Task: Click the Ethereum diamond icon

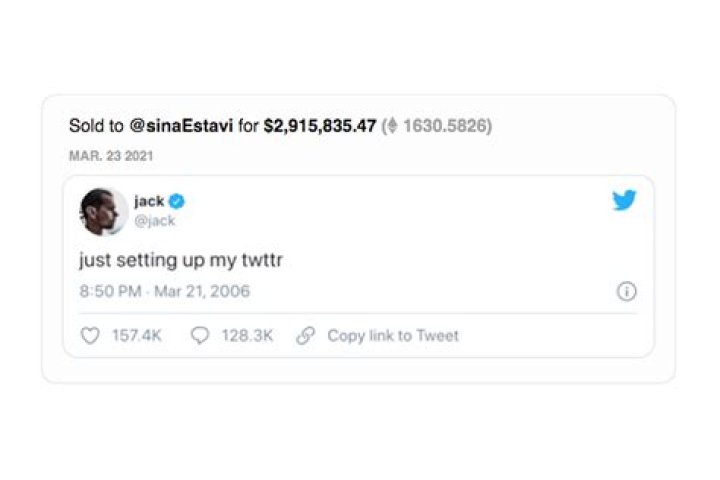Action: point(393,127)
